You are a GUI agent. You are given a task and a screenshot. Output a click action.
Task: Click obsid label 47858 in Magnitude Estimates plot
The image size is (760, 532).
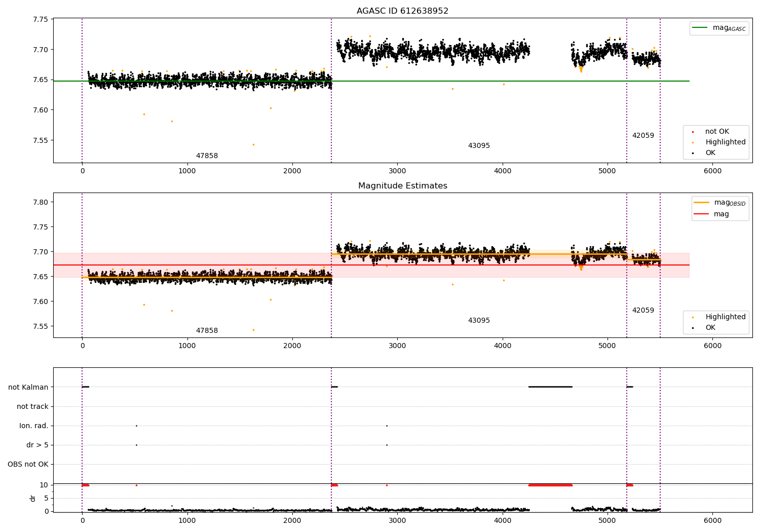point(207,330)
